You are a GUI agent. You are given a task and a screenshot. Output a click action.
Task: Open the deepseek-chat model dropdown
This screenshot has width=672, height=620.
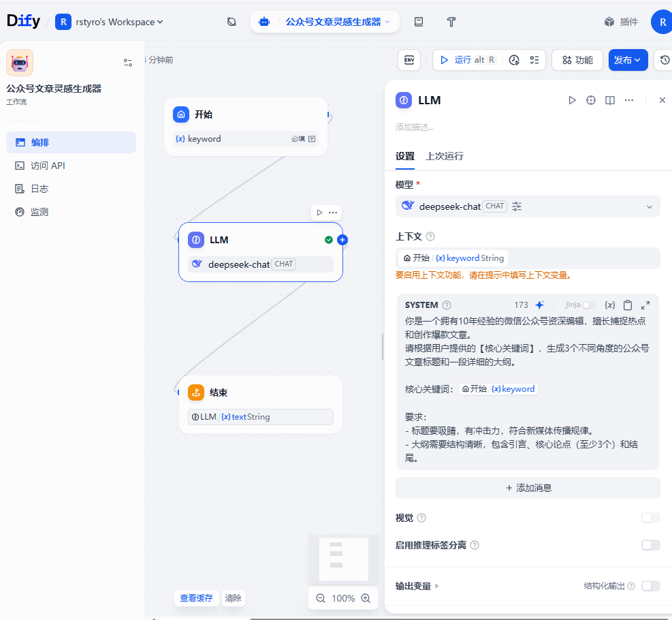click(x=528, y=206)
